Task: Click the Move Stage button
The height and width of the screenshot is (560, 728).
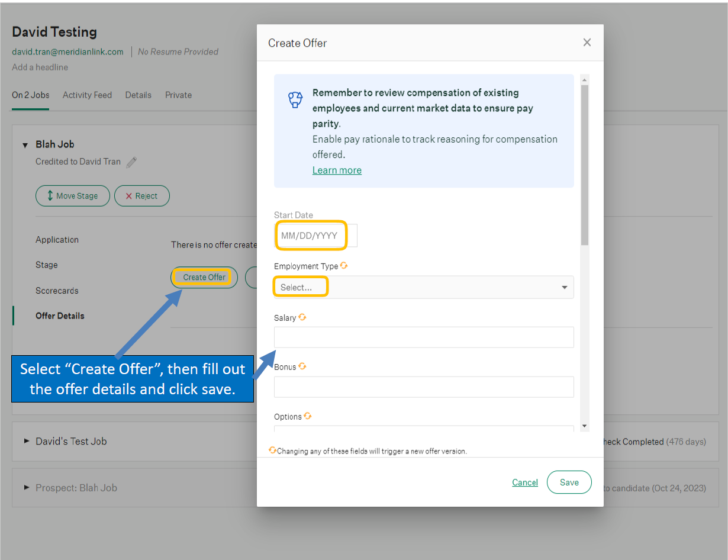Action: [72, 196]
